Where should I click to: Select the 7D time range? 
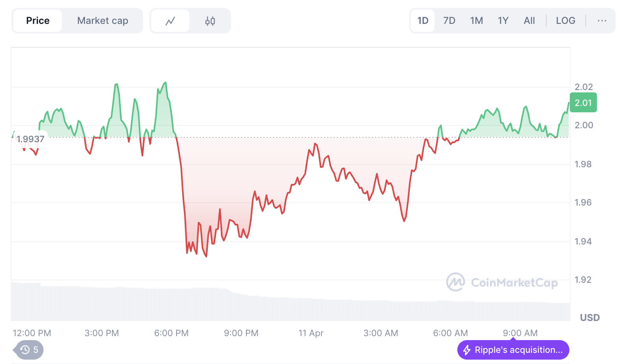449,21
